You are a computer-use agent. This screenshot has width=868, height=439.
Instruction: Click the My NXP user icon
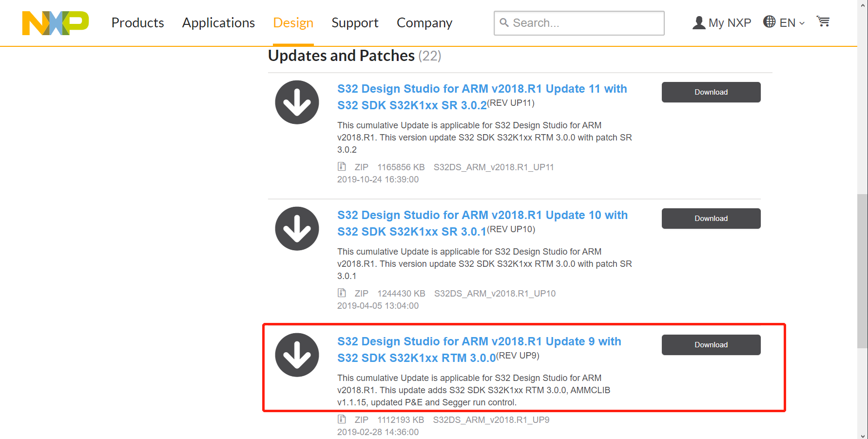pyautogui.click(x=699, y=23)
